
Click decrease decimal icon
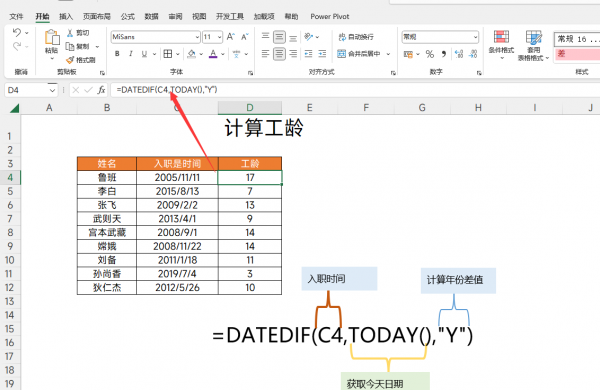[473, 54]
